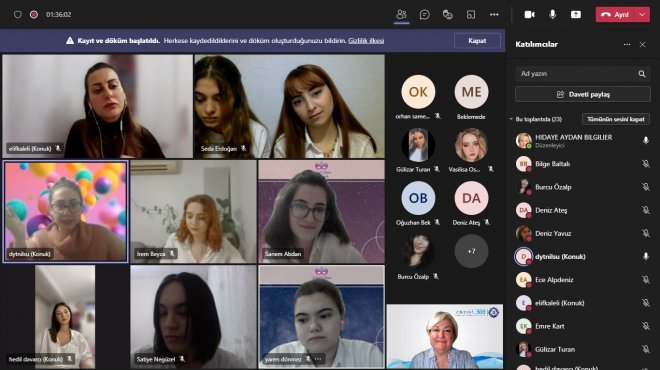The width and height of the screenshot is (660, 370).
Task: Open the reactions icon in toolbar
Action: 448,14
